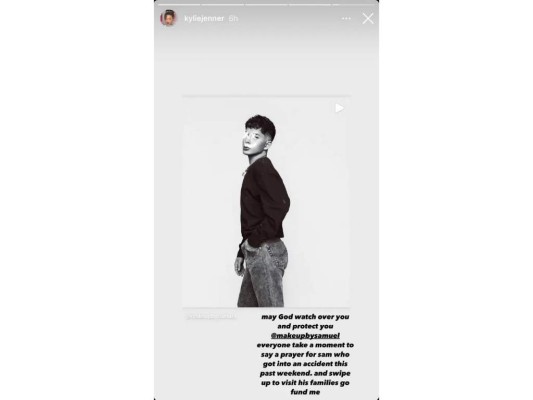Jump to the first story progress segment
This screenshot has height=400, width=533.
tap(179, 5)
